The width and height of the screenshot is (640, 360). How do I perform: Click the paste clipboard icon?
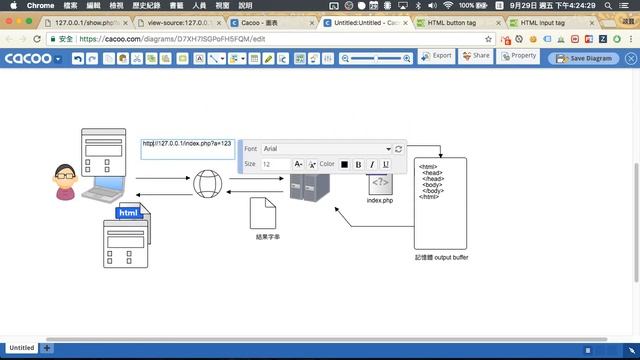click(123, 59)
